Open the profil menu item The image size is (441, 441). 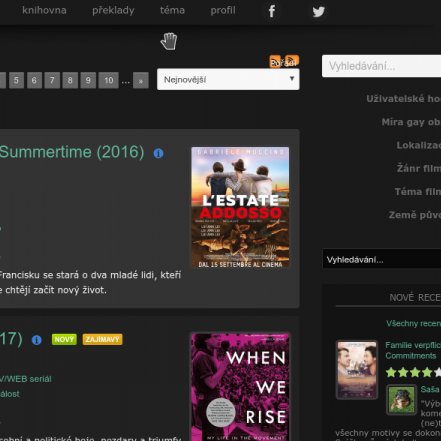pyautogui.click(x=223, y=10)
